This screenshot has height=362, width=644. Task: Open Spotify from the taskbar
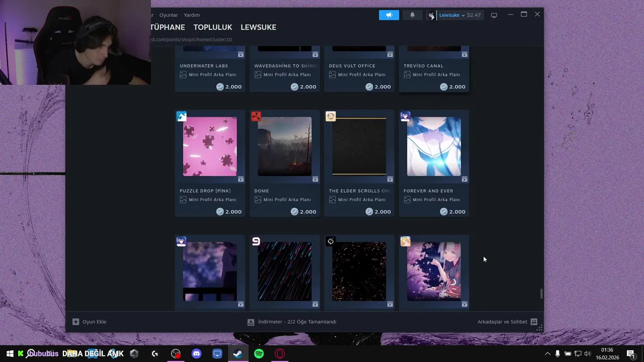pyautogui.click(x=259, y=354)
